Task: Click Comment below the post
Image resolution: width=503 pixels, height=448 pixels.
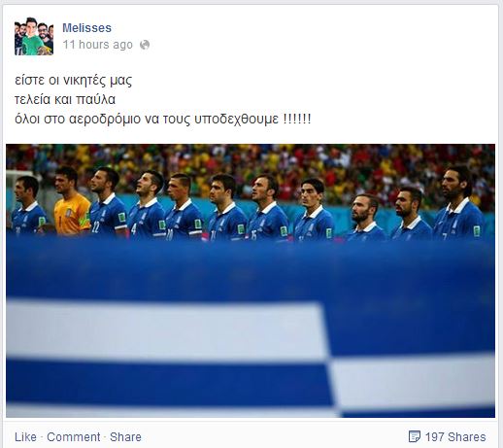Action: tap(74, 437)
